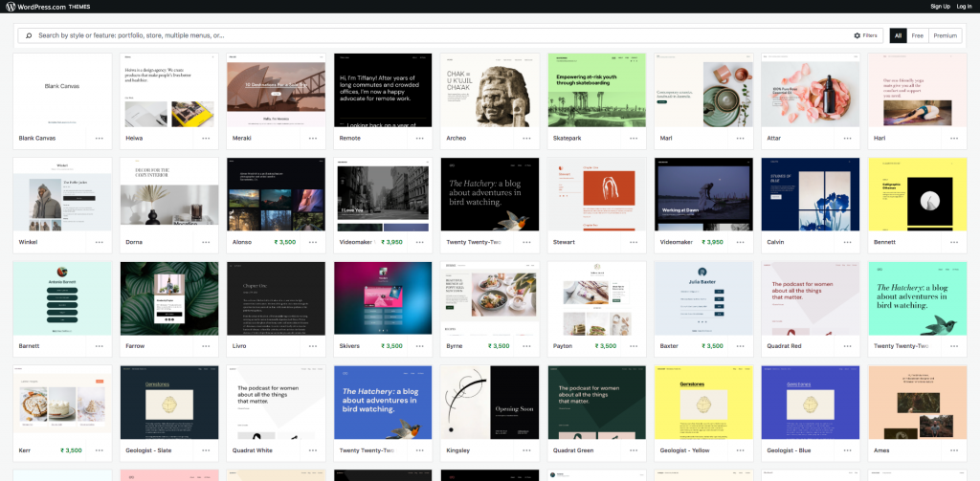980x481 pixels.
Task: Preview the Archeo theme thumbnail
Action: (490, 90)
